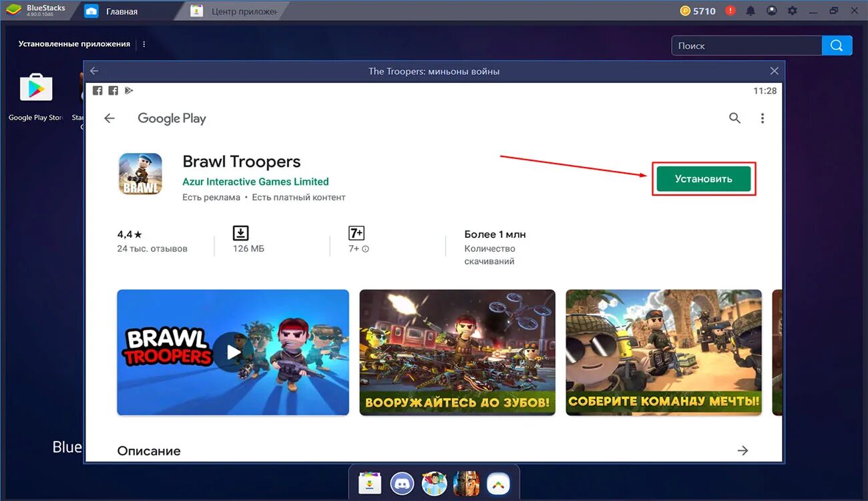Viewport: 868px width, 501px height.
Task: Click the Brawl Troopers app icon
Action: coord(140,174)
